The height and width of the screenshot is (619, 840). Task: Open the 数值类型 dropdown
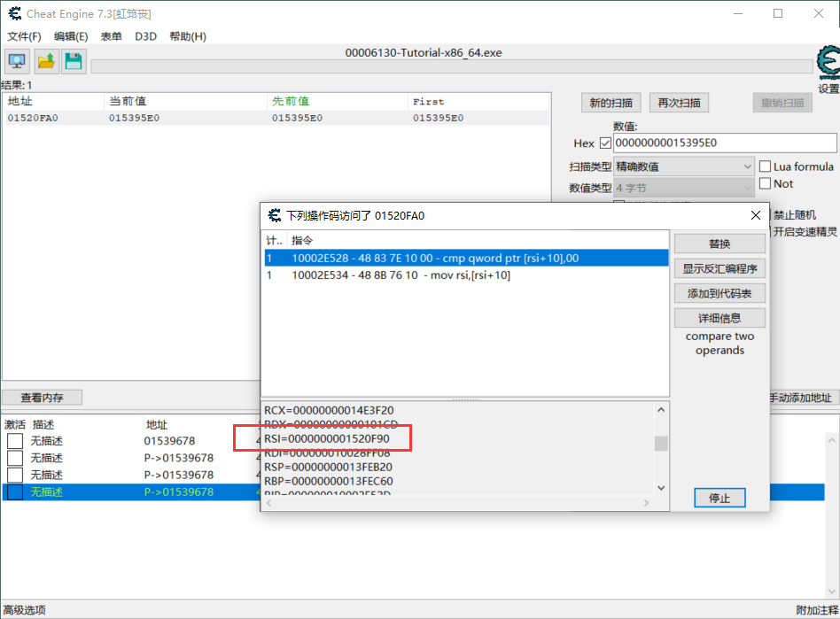pyautogui.click(x=685, y=188)
